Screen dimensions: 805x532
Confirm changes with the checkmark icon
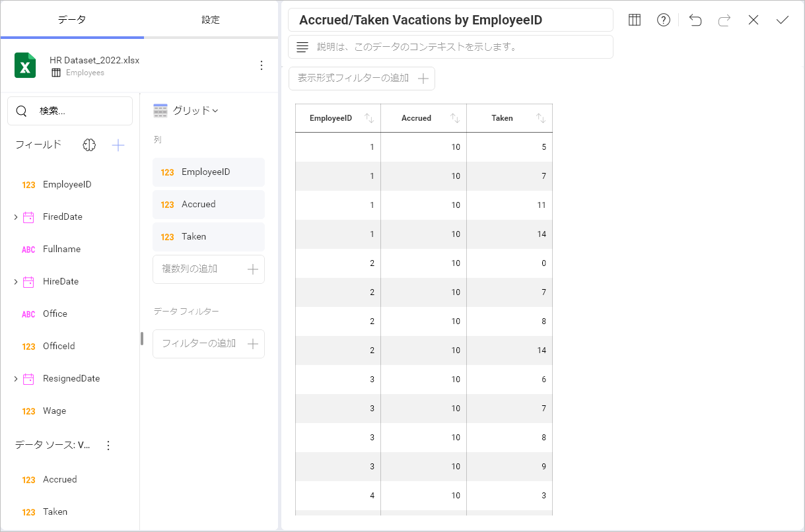(x=783, y=20)
